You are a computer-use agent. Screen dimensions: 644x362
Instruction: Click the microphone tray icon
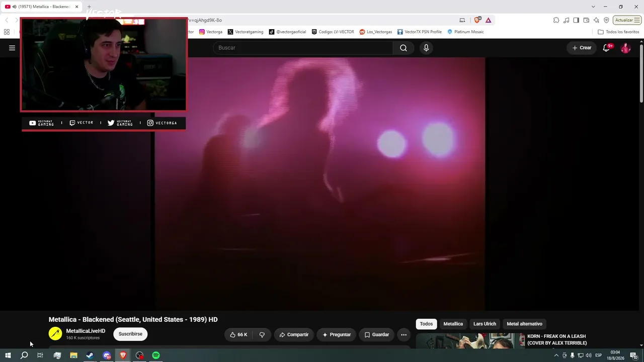coord(572,355)
